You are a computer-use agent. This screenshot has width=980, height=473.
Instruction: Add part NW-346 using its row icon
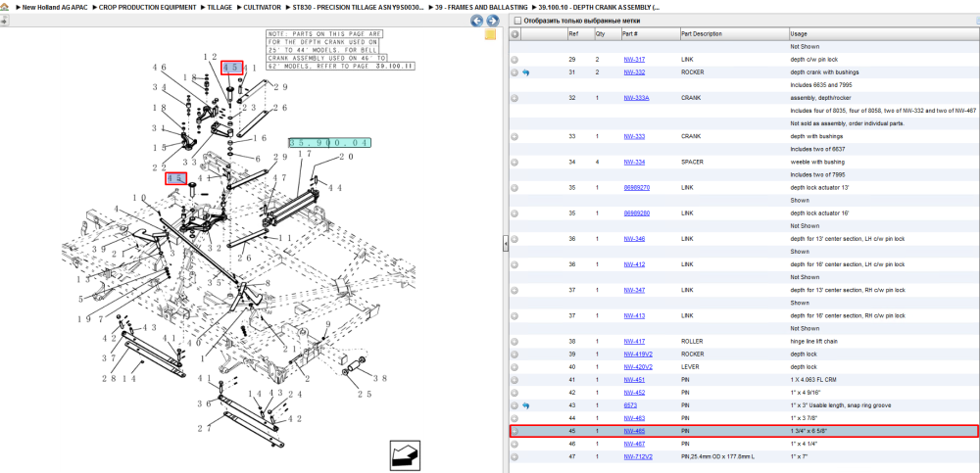tap(515, 239)
